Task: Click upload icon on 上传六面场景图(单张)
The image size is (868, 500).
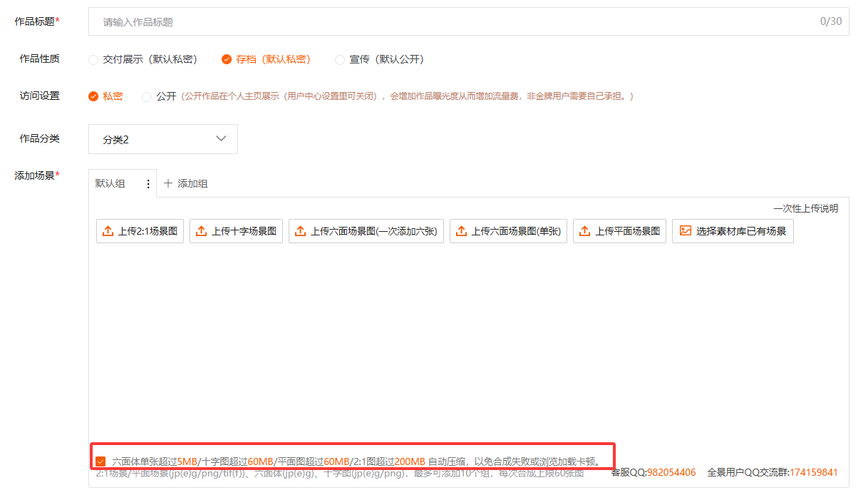Action: pyautogui.click(x=462, y=231)
